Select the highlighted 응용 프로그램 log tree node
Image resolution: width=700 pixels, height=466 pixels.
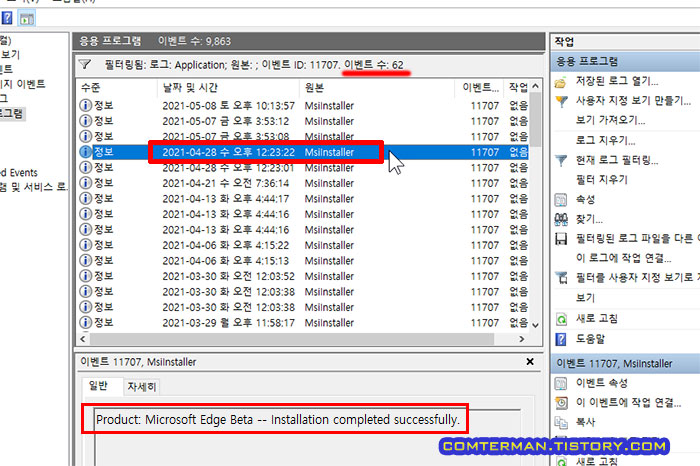pos(11,113)
